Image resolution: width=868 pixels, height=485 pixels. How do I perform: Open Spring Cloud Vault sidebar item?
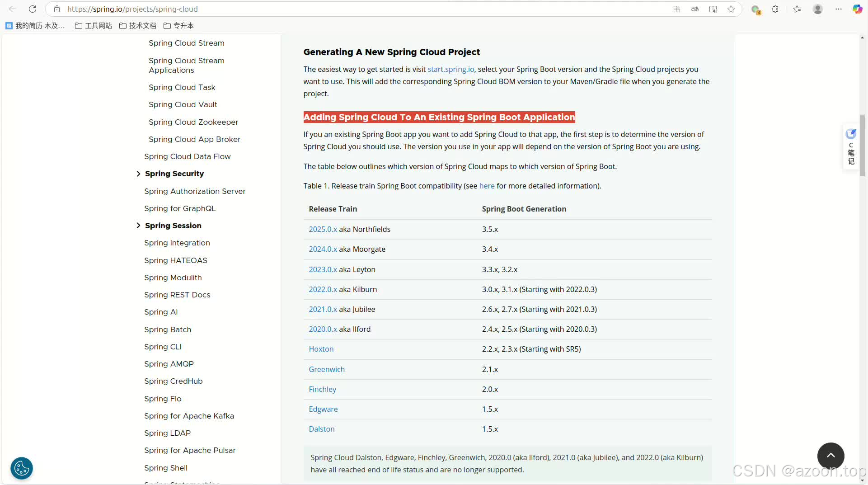[183, 104]
